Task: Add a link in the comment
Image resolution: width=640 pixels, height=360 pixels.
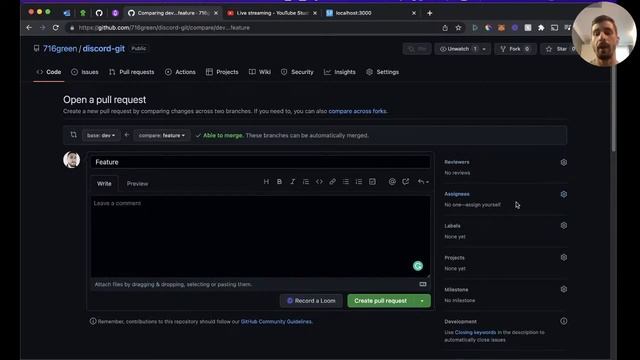Action: pos(332,182)
